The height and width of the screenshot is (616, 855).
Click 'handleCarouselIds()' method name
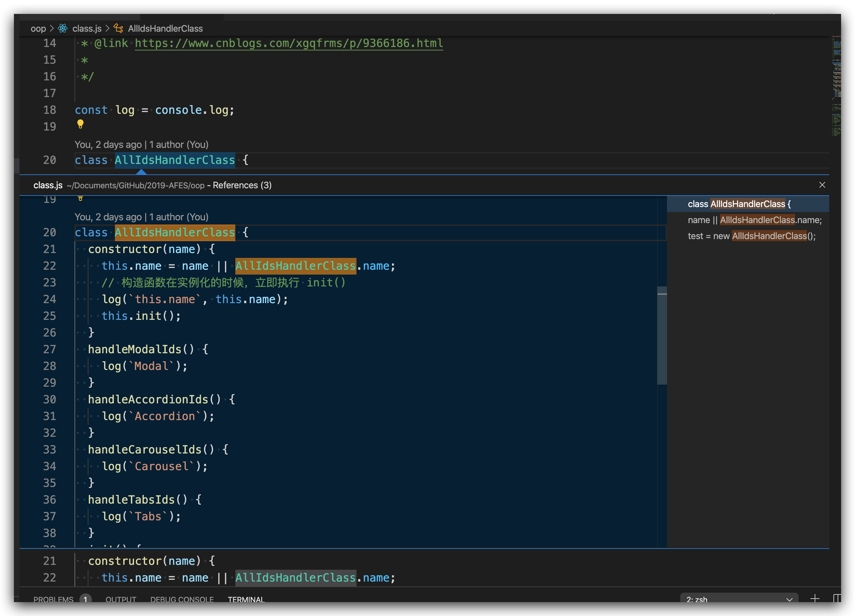pyautogui.click(x=151, y=450)
